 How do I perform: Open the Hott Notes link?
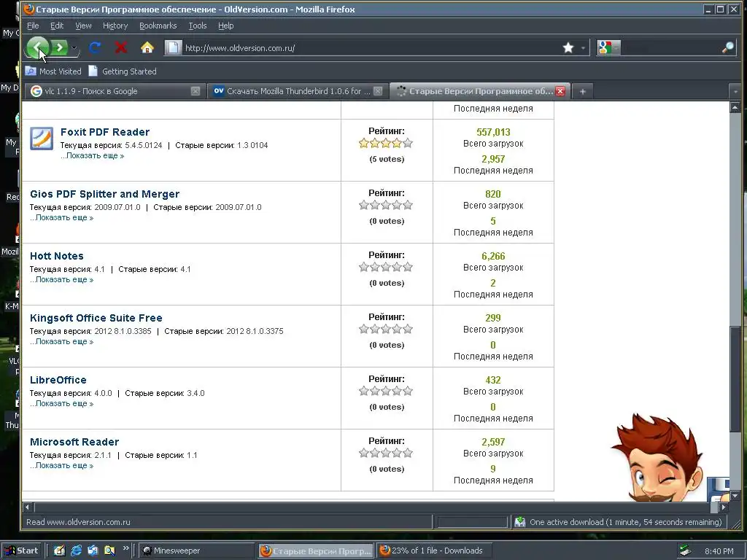click(57, 256)
